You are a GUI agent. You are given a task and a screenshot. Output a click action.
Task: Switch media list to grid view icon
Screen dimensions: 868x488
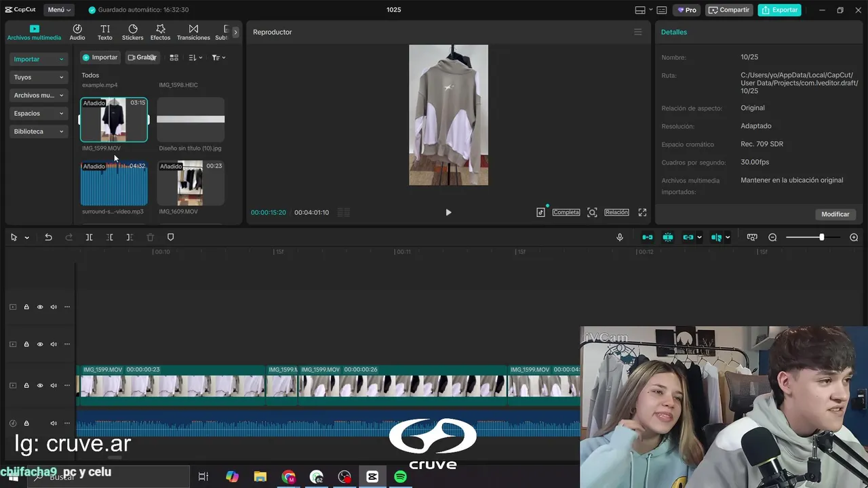174,58
